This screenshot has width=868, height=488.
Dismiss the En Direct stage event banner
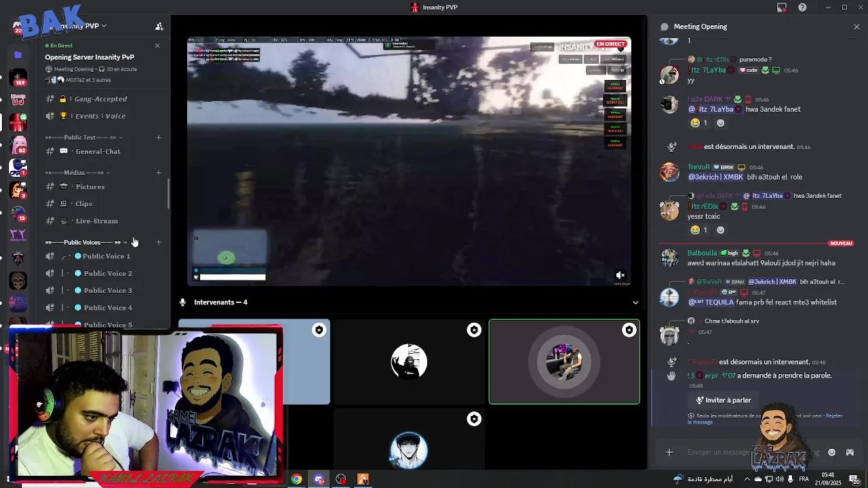coord(157,45)
